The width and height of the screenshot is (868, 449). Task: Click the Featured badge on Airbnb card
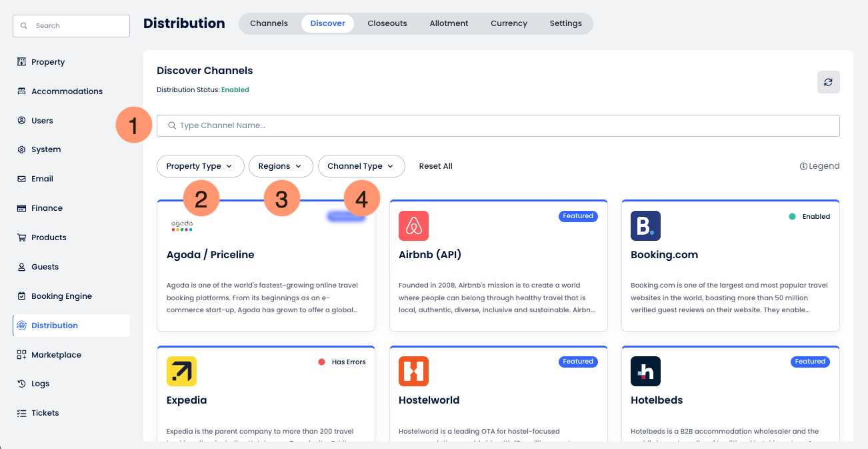tap(578, 216)
